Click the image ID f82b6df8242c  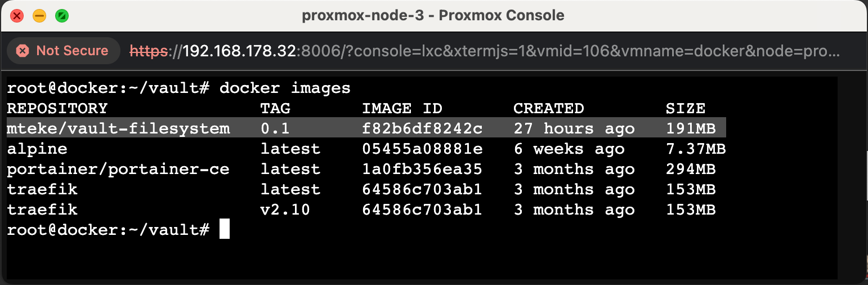tap(422, 128)
